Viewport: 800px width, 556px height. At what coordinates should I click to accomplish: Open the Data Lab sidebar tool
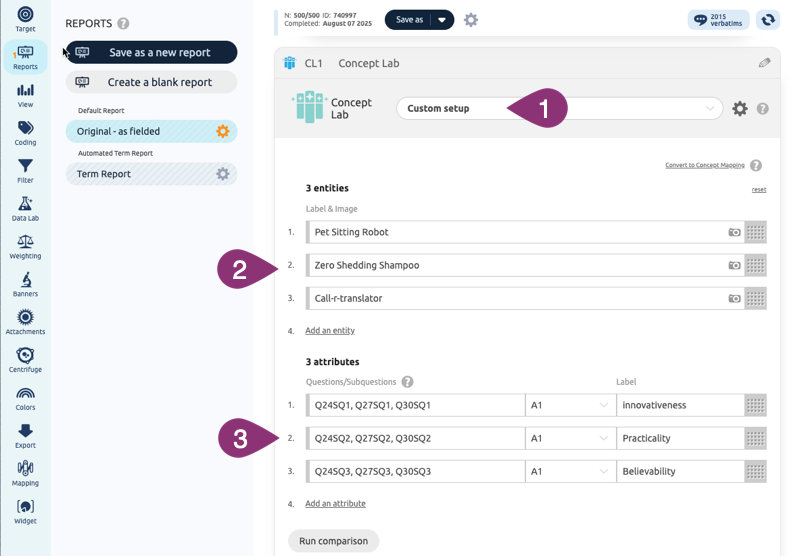point(25,208)
